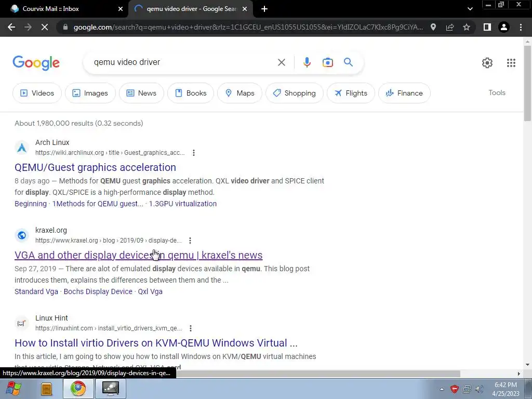
Task: Go back to the previous page
Action: 11,27
